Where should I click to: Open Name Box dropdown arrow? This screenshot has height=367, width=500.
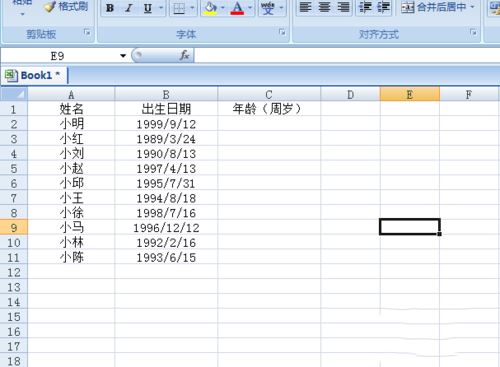tap(123, 56)
